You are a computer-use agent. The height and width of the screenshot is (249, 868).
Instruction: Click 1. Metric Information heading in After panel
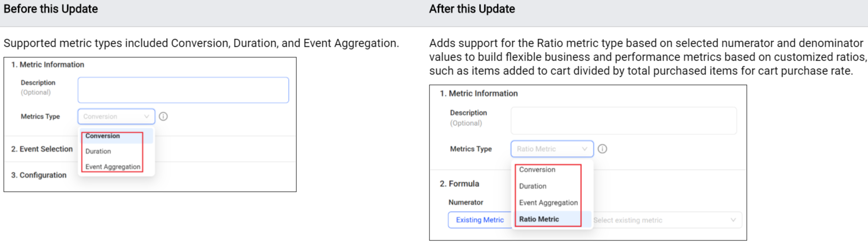pyautogui.click(x=479, y=93)
